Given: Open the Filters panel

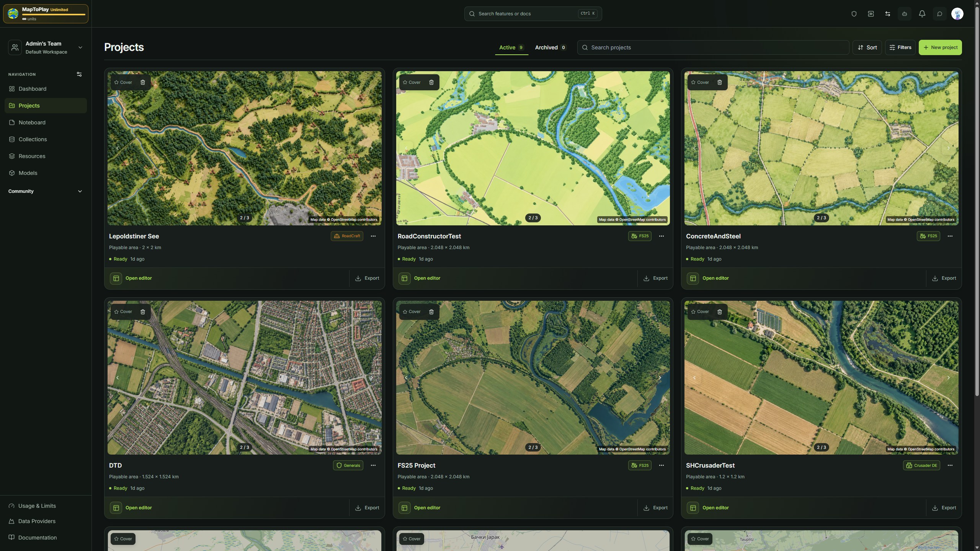Looking at the screenshot, I should (900, 47).
